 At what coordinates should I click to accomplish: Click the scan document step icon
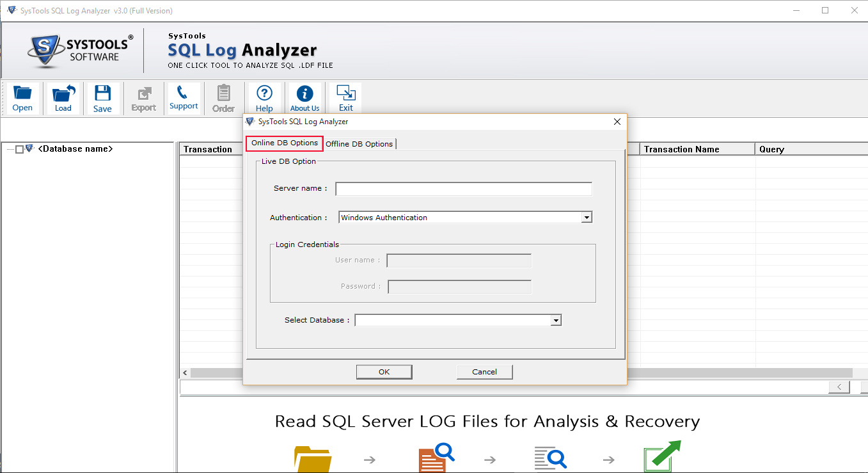click(436, 457)
